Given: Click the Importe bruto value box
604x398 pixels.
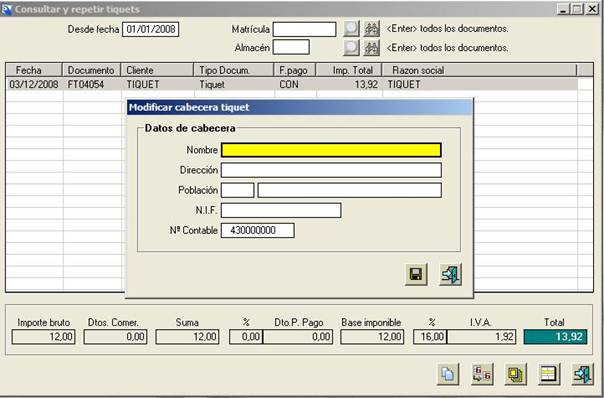Looking at the screenshot, I should click(x=44, y=337).
